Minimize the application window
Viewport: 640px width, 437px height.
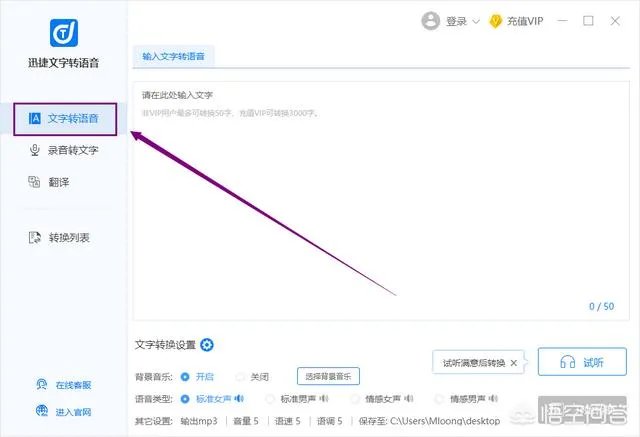[562, 21]
